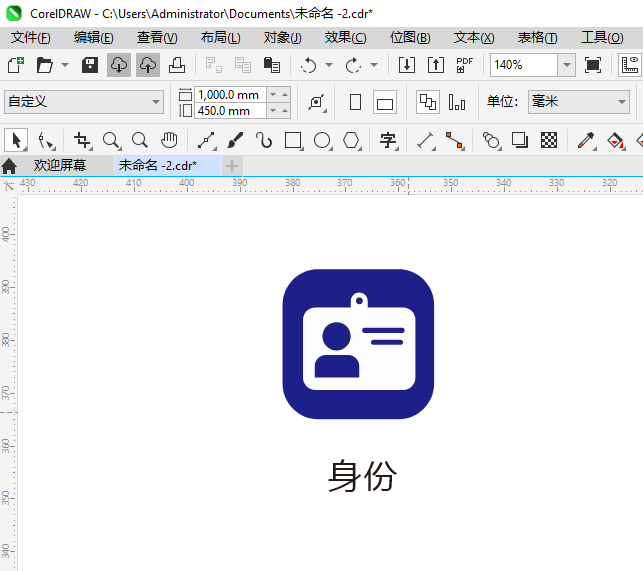Open the Layout menu

pos(221,37)
